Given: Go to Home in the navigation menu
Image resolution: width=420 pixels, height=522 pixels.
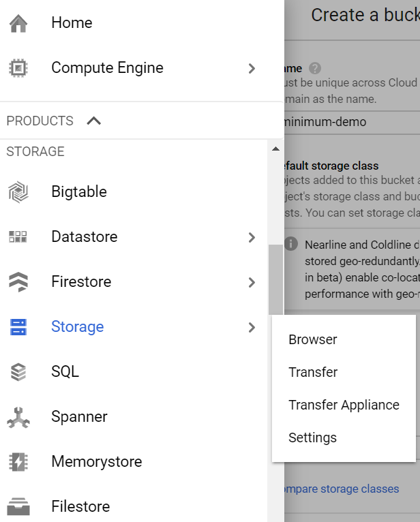Looking at the screenshot, I should coord(72,23).
